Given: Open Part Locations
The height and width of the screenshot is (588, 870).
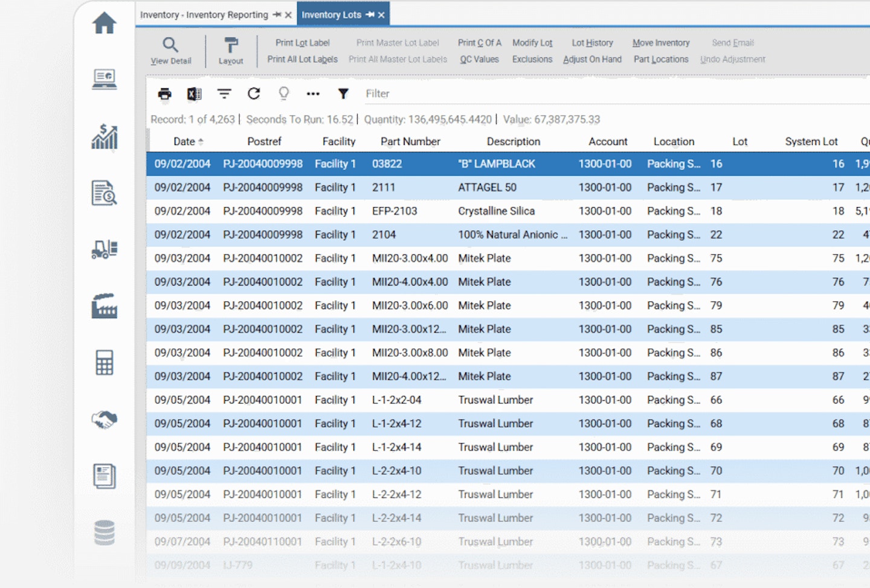Looking at the screenshot, I should (x=661, y=59).
